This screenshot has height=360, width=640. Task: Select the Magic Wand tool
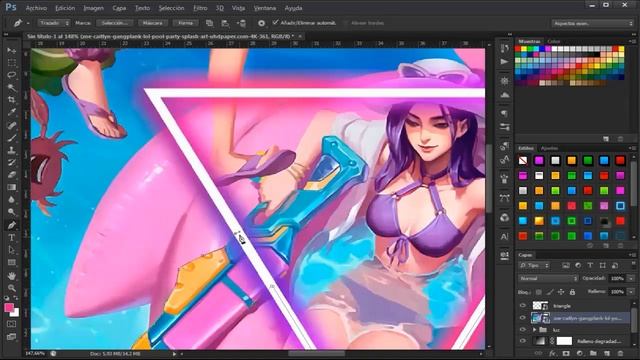11,88
